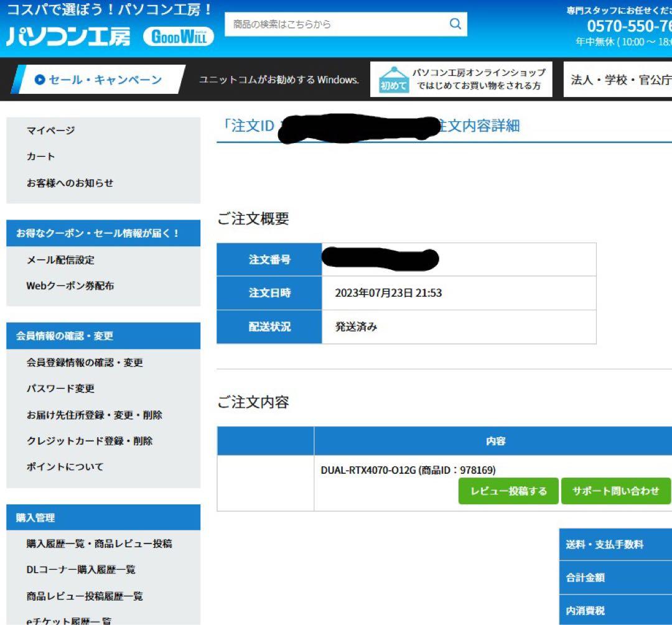This screenshot has width=672, height=625.
Task: Click レビュー投稿する button
Action: pos(508,491)
